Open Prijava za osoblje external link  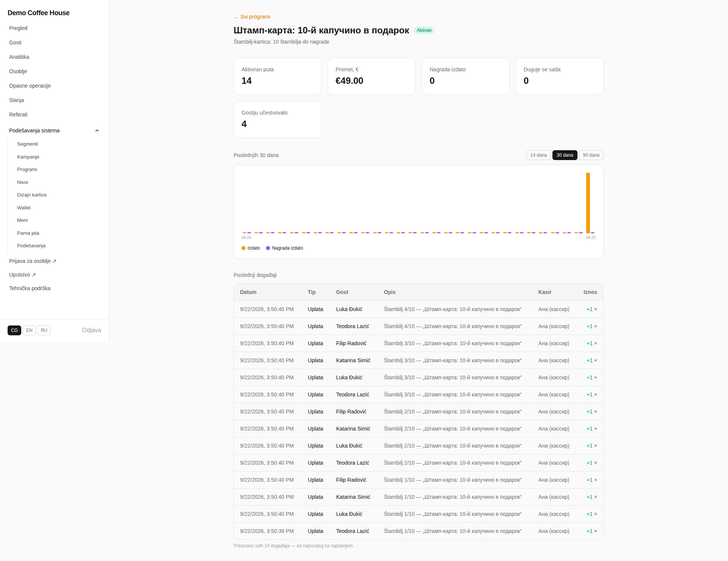[33, 261]
